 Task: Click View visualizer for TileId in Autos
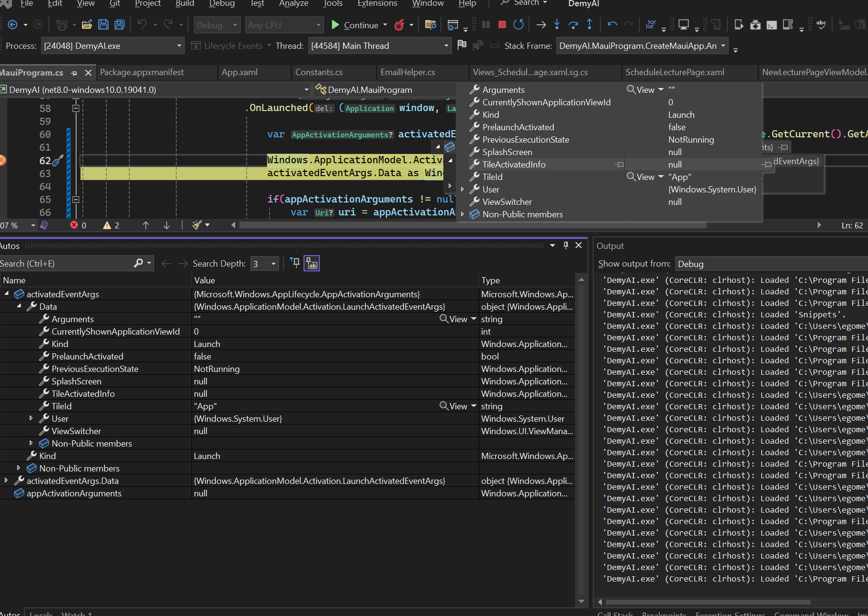tap(453, 406)
